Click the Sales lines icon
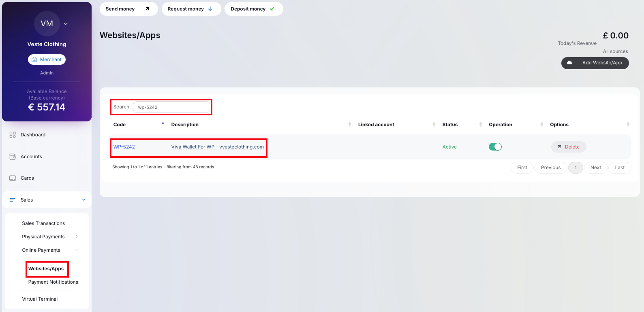Viewport: 644px width, 312px height. tap(13, 200)
